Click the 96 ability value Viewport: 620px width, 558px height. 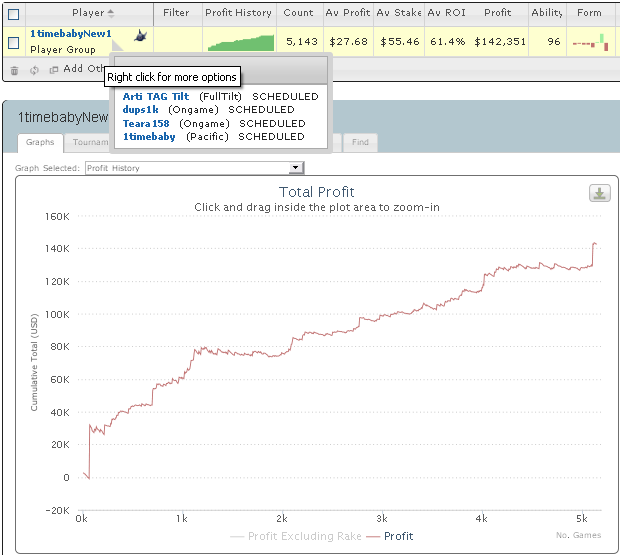[x=554, y=42]
